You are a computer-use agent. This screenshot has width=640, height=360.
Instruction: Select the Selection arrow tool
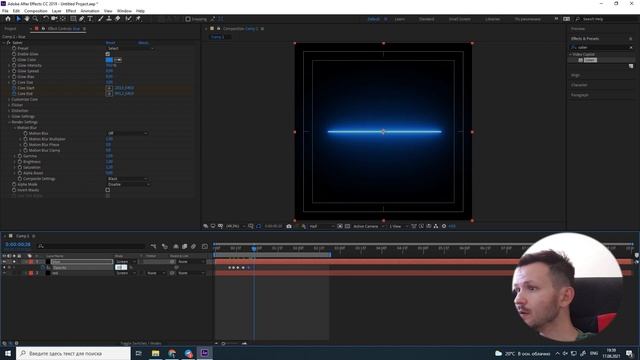pos(18,19)
